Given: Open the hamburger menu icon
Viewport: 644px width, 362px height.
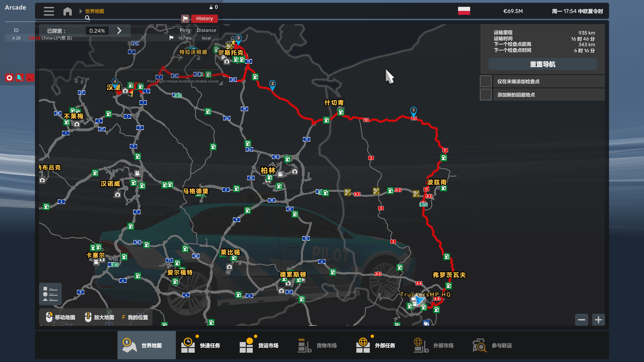Looking at the screenshot, I should pyautogui.click(x=49, y=11).
